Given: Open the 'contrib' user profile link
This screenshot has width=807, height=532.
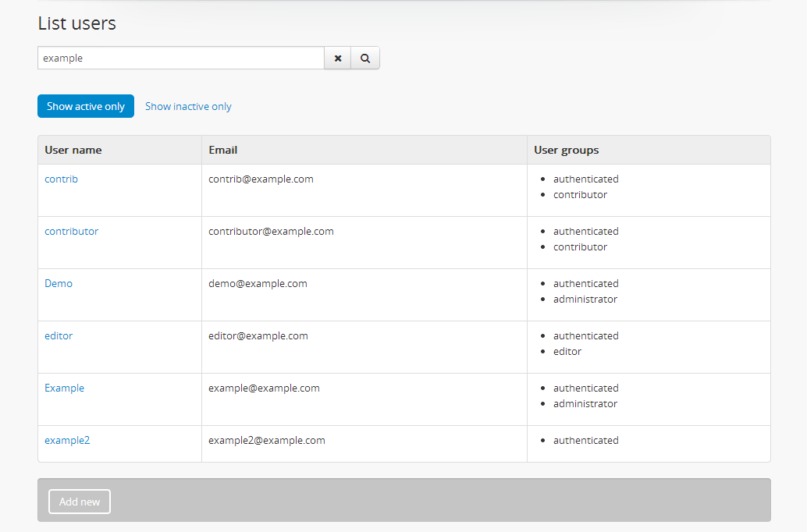Looking at the screenshot, I should [x=61, y=179].
